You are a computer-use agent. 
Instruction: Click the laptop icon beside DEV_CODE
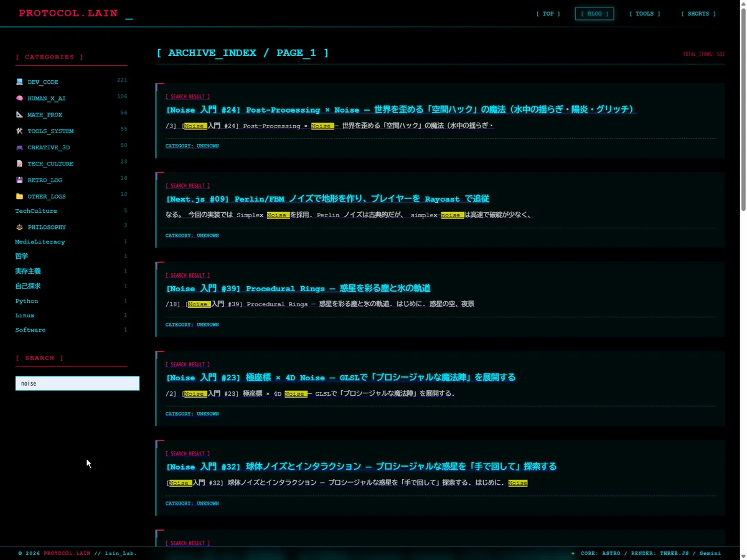click(x=19, y=82)
